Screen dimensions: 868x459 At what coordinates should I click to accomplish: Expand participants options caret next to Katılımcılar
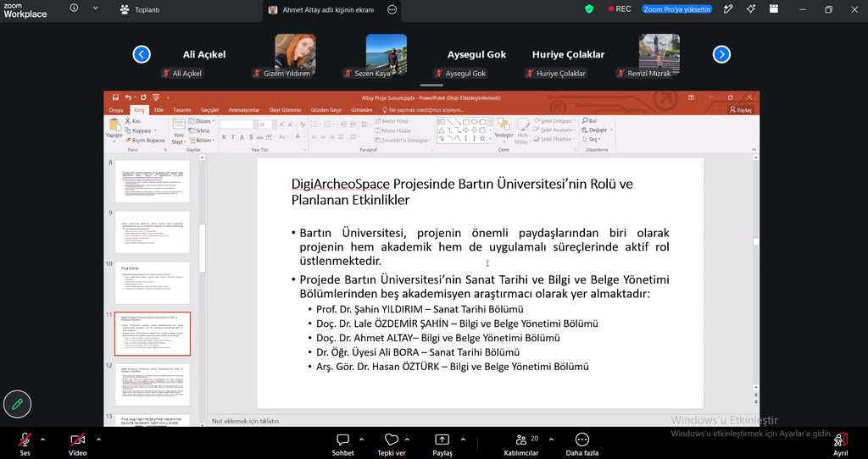coord(551,440)
